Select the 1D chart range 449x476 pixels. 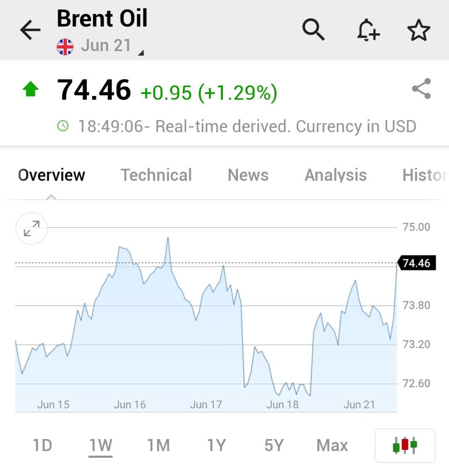click(x=42, y=445)
